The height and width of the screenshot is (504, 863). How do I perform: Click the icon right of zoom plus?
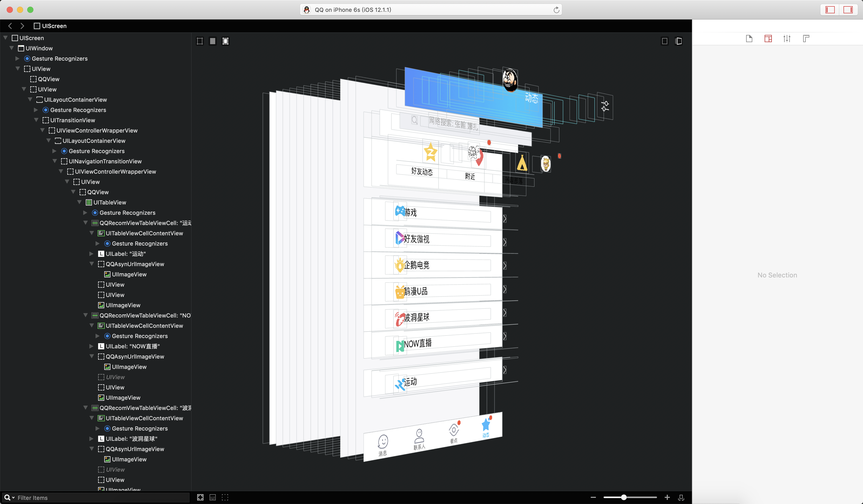[681, 498]
